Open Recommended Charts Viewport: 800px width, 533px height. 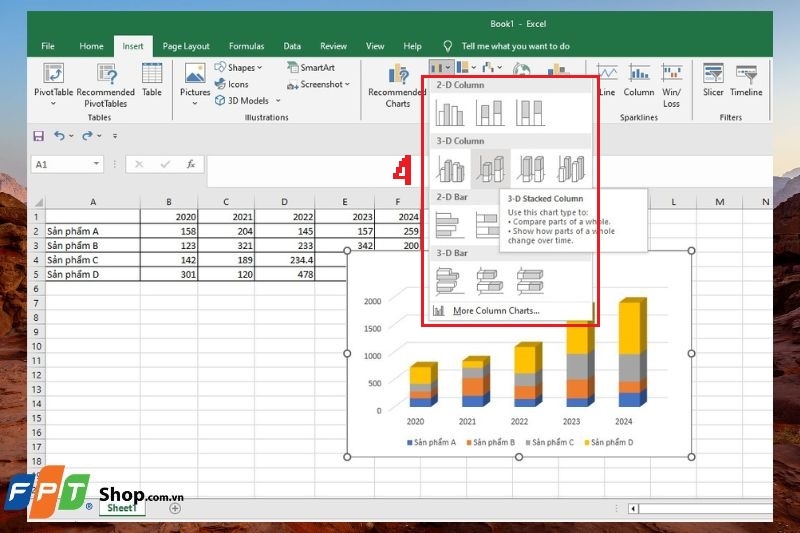(x=397, y=86)
